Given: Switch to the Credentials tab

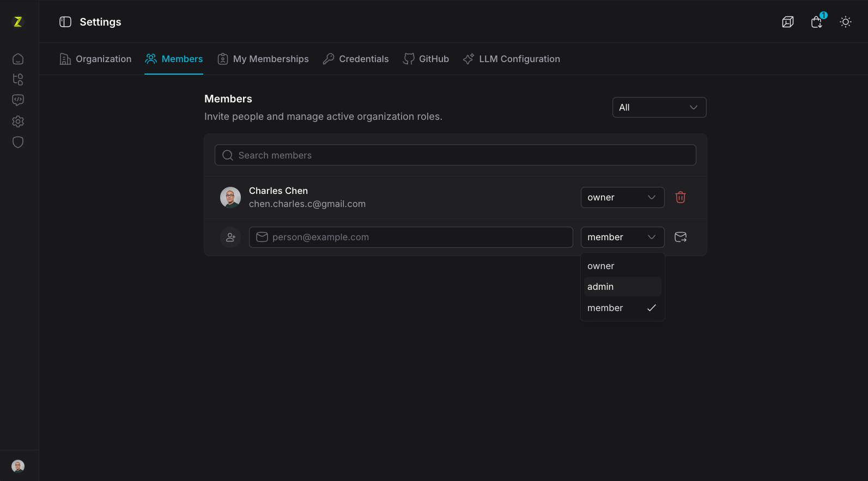Looking at the screenshot, I should (x=355, y=59).
